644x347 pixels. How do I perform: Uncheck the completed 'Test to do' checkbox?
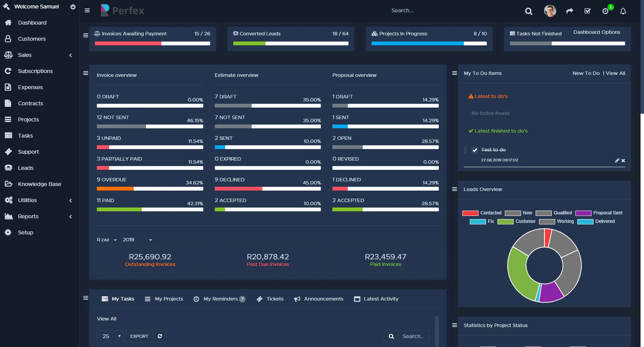(475, 150)
